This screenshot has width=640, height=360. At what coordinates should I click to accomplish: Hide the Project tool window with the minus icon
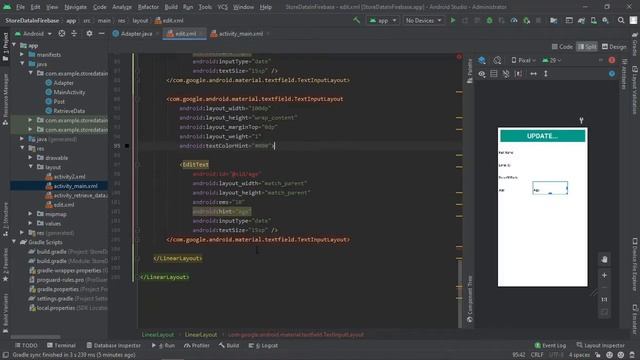tap(101, 33)
